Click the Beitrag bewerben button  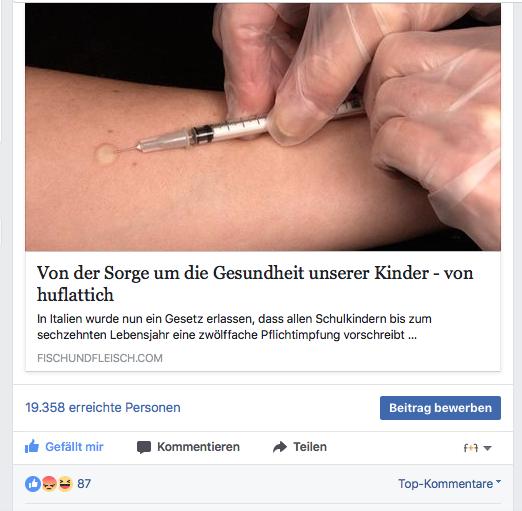(x=440, y=408)
